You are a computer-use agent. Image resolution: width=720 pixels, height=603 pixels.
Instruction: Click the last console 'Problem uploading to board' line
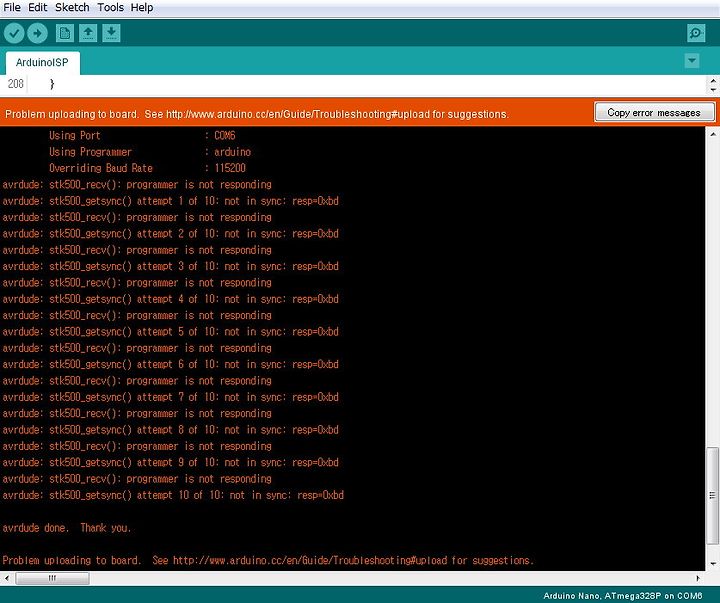point(268,560)
